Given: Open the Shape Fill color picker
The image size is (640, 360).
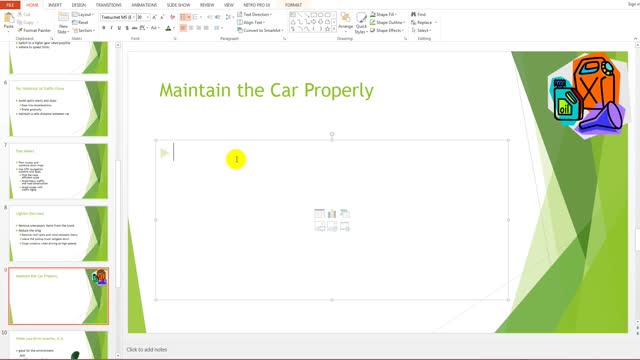Looking at the screenshot, I should click(x=383, y=14).
